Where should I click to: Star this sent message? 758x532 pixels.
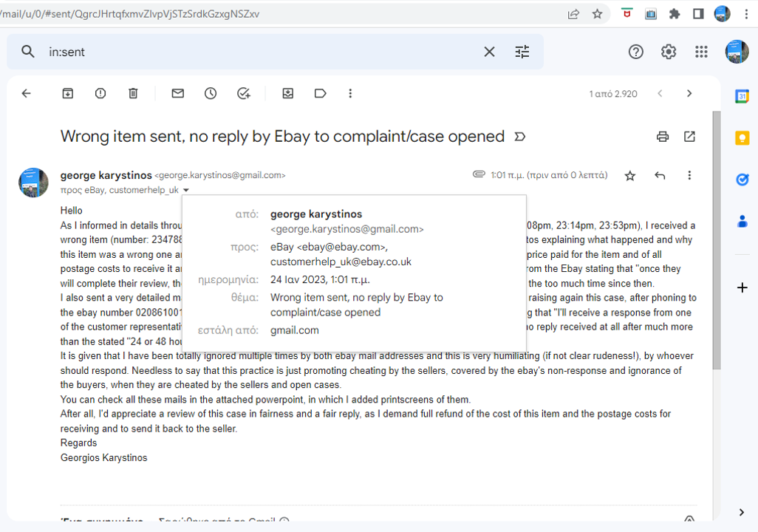[x=629, y=175]
